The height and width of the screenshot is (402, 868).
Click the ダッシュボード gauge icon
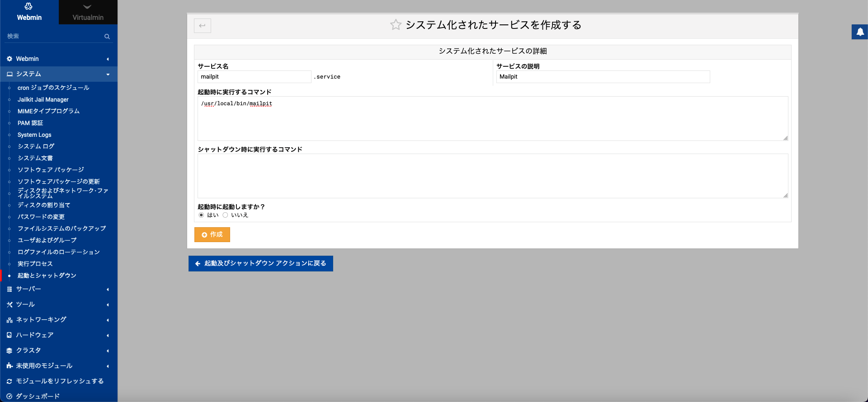tap(9, 396)
